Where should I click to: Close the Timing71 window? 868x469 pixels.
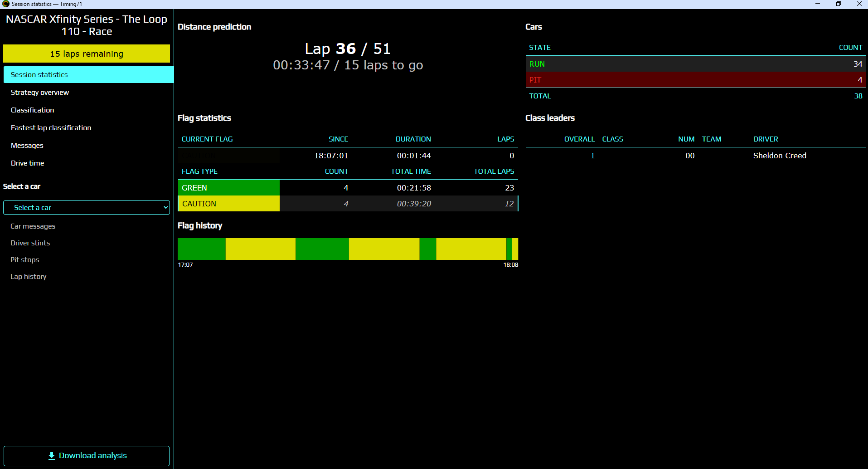coord(859,4)
